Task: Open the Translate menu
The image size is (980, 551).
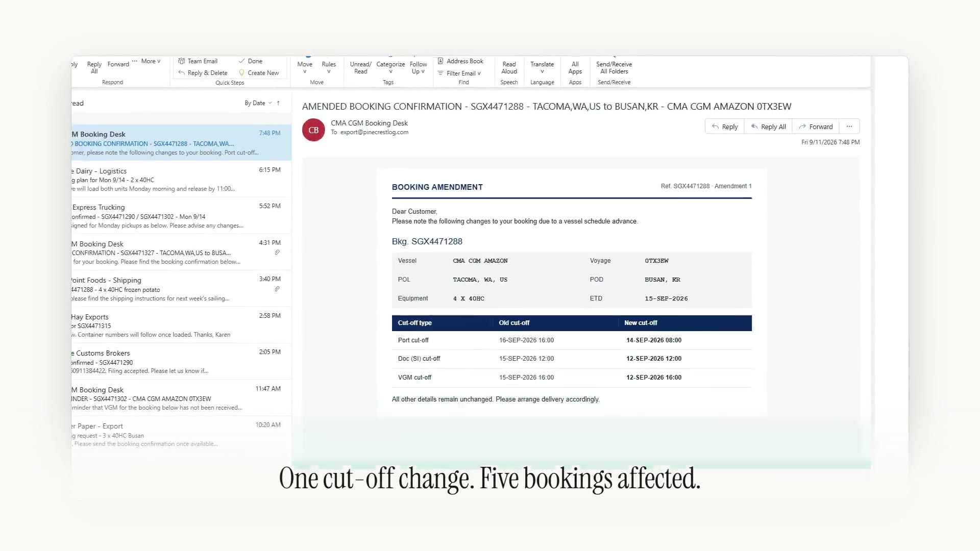Action: pyautogui.click(x=542, y=67)
